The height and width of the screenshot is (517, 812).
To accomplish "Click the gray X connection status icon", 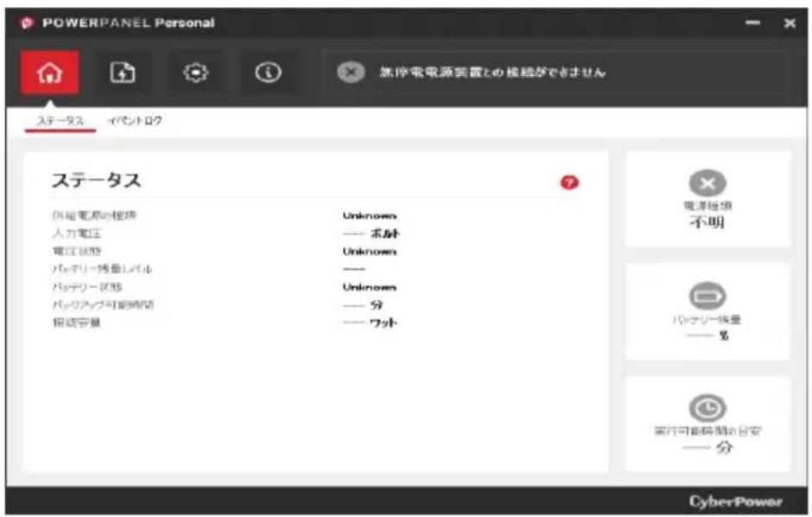I will [x=351, y=73].
